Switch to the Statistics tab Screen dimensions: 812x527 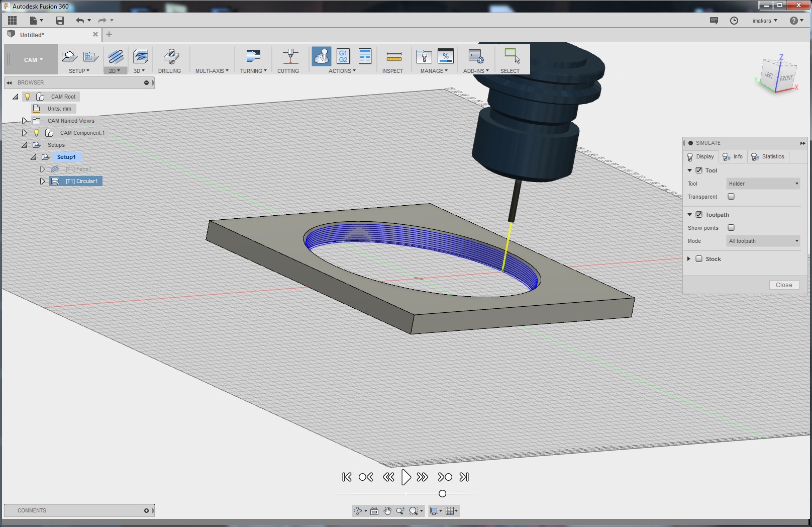768,157
